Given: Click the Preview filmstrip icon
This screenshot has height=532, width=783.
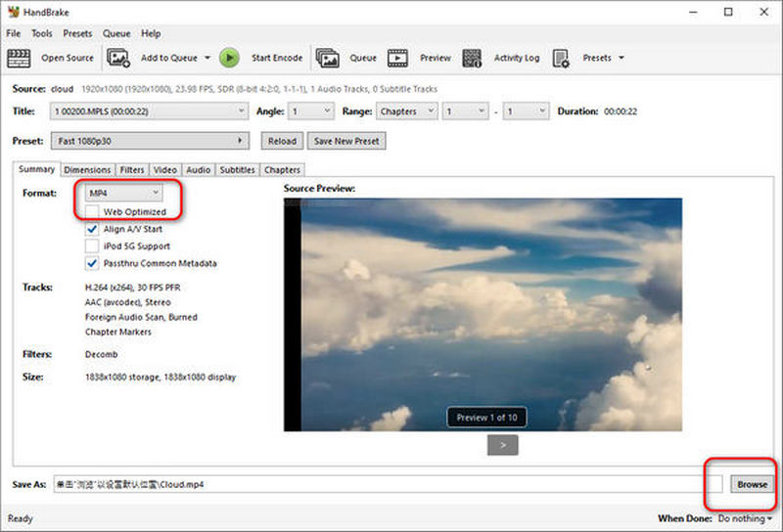Looking at the screenshot, I should click(x=397, y=58).
